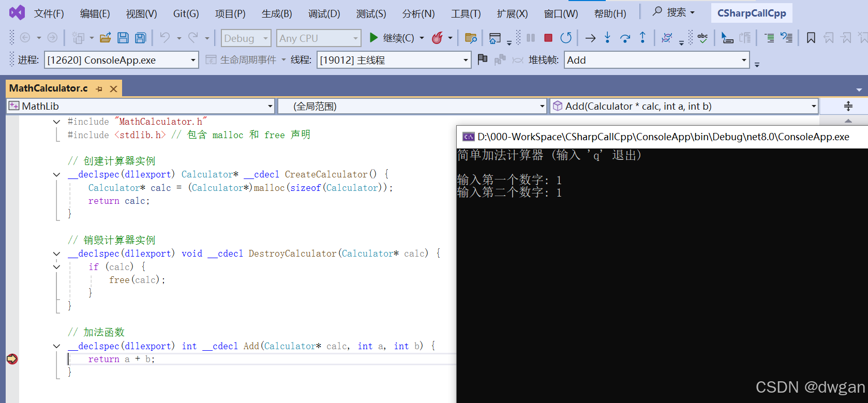Image resolution: width=868 pixels, height=403 pixels.
Task: Click the abc spell checker icon
Action: pyautogui.click(x=702, y=38)
